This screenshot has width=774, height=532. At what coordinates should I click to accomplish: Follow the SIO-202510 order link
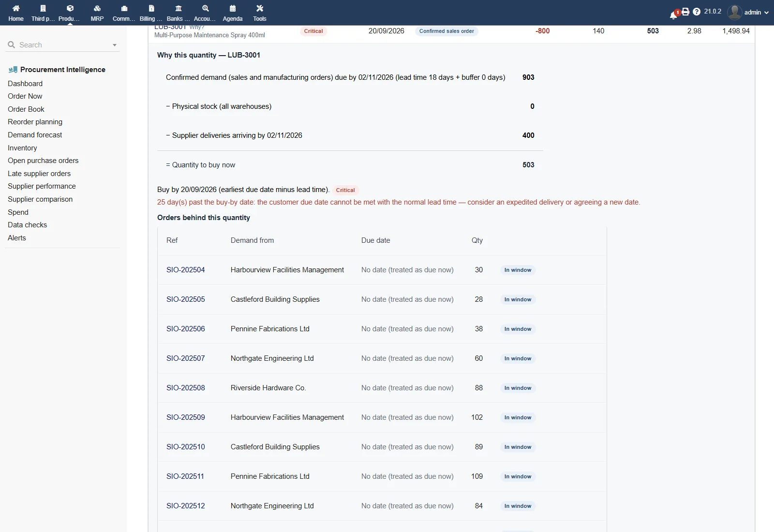(x=186, y=447)
